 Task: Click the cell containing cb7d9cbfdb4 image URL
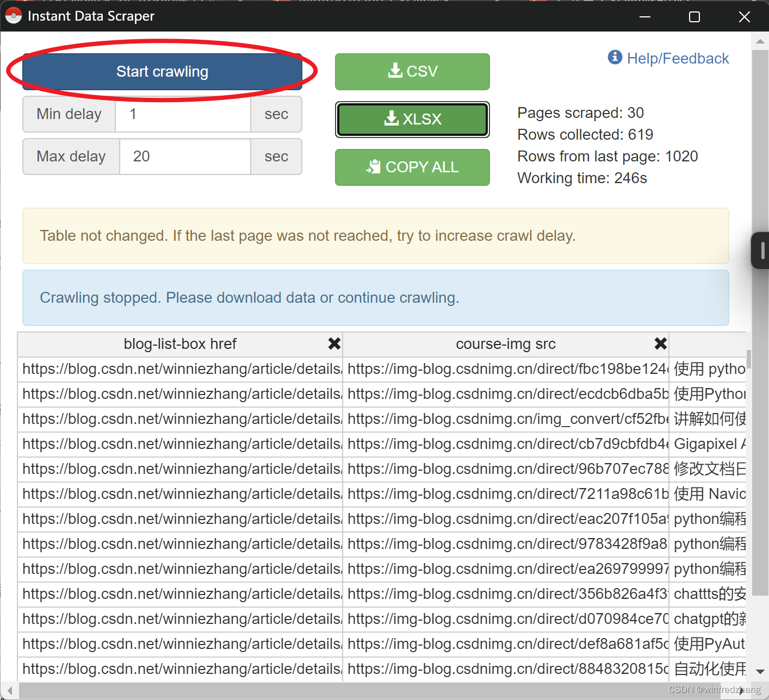click(506, 445)
